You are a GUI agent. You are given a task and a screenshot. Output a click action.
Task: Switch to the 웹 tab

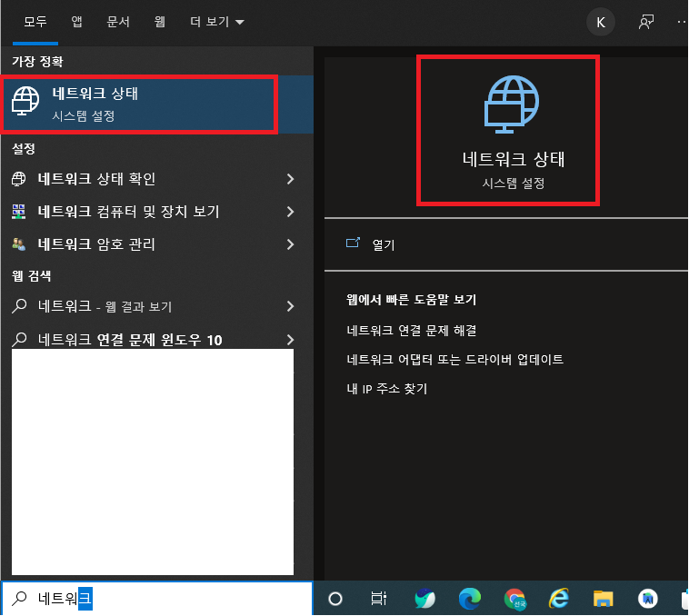click(159, 22)
